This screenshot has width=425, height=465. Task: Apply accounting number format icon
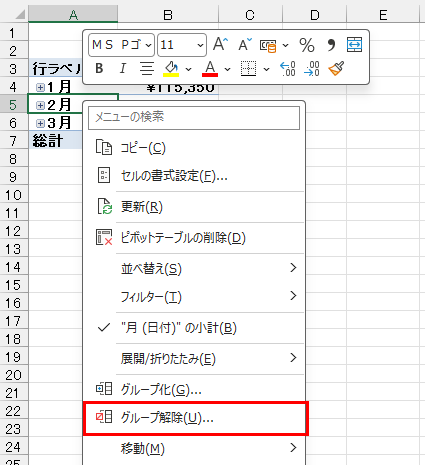click(268, 45)
